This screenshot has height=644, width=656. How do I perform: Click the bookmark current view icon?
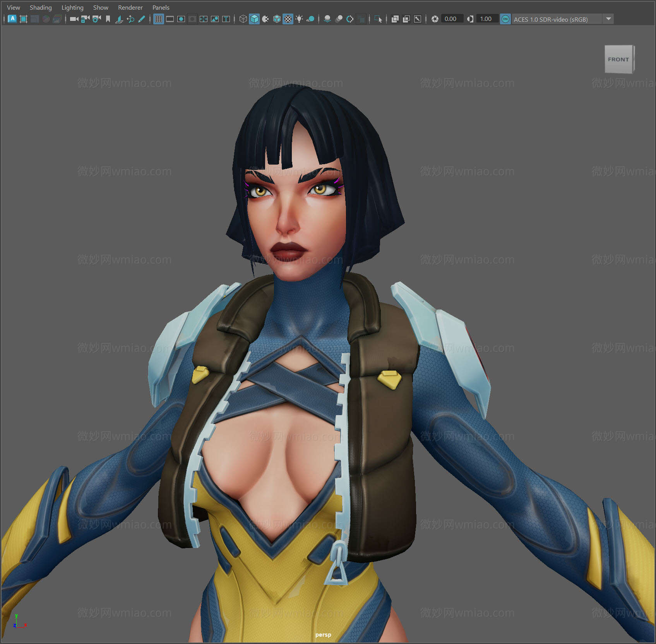click(x=108, y=19)
